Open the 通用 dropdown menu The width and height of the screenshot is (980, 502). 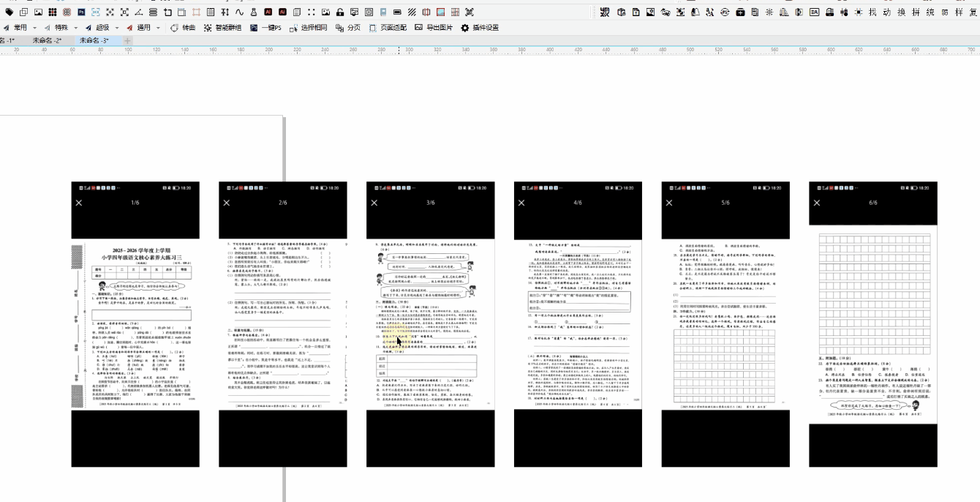pos(158,28)
